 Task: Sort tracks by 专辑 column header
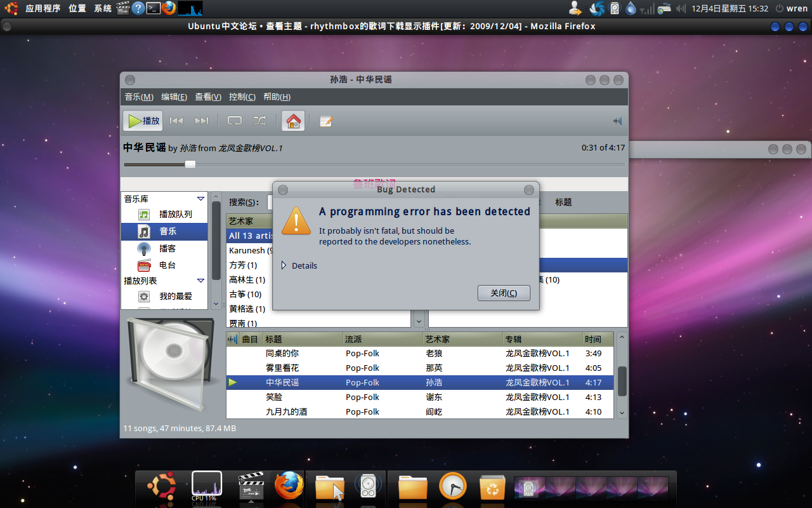coord(542,339)
